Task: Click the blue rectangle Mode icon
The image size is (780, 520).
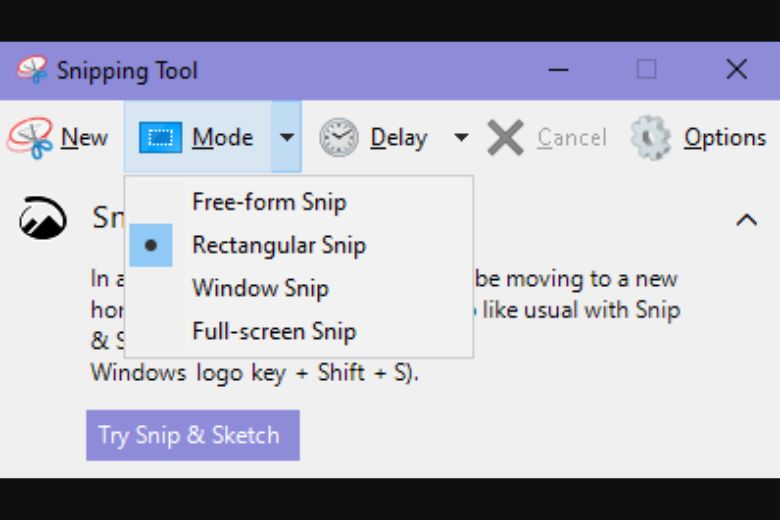Action: (x=160, y=137)
